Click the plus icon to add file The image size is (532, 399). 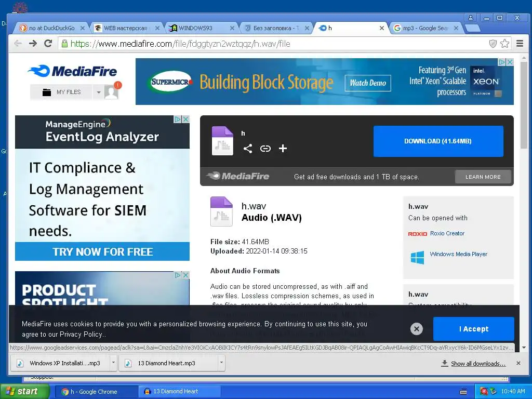(283, 148)
